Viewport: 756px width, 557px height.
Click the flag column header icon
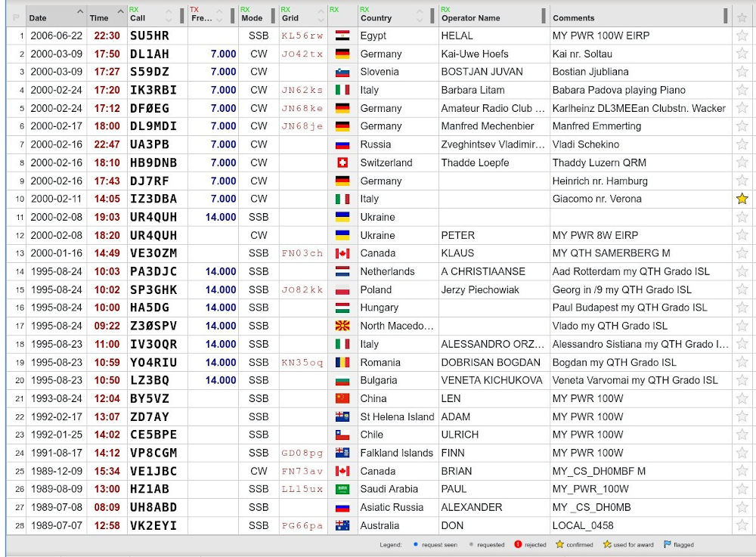coord(15,18)
